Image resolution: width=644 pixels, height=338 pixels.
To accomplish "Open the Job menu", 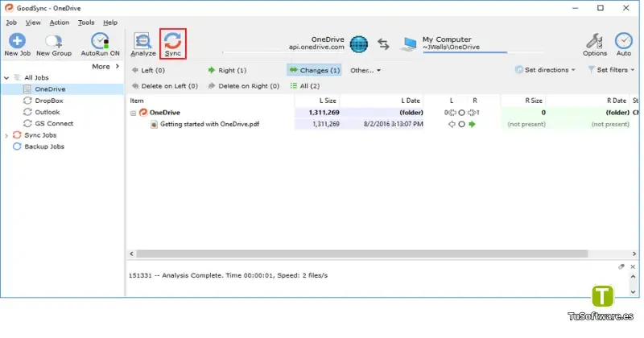I will point(11,23).
